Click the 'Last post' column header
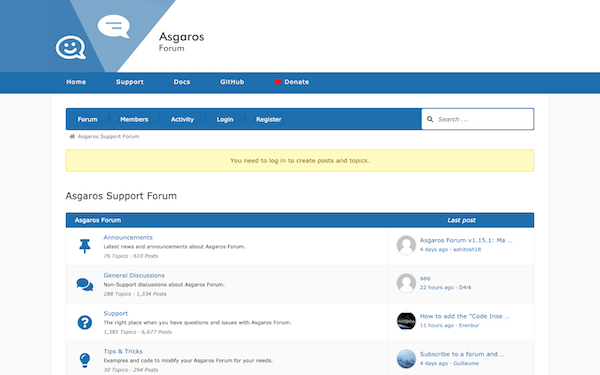Image resolution: width=600 pixels, height=375 pixels. 461,220
